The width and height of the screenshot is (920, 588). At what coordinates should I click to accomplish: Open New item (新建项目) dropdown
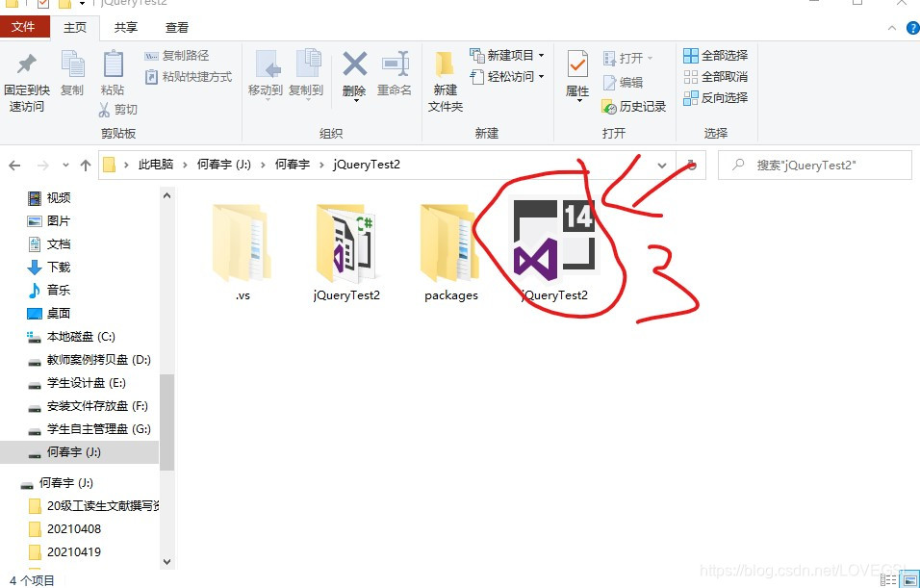507,56
